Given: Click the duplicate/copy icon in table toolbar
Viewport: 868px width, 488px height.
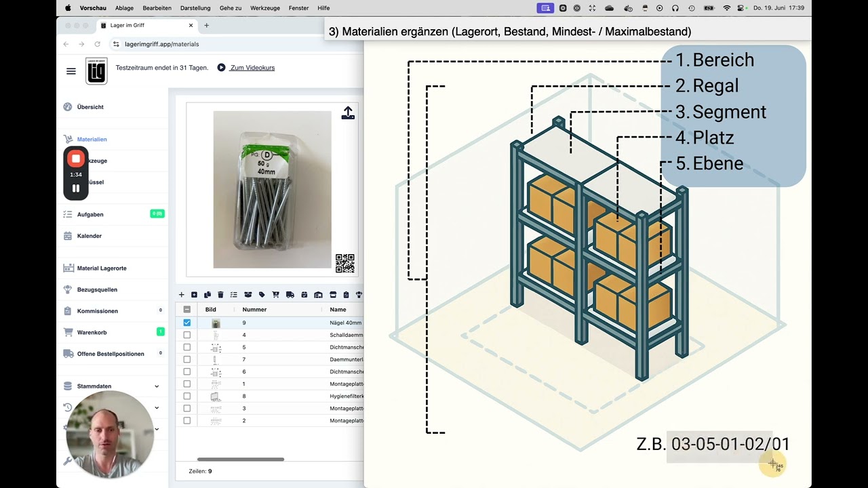Looking at the screenshot, I should tap(208, 295).
